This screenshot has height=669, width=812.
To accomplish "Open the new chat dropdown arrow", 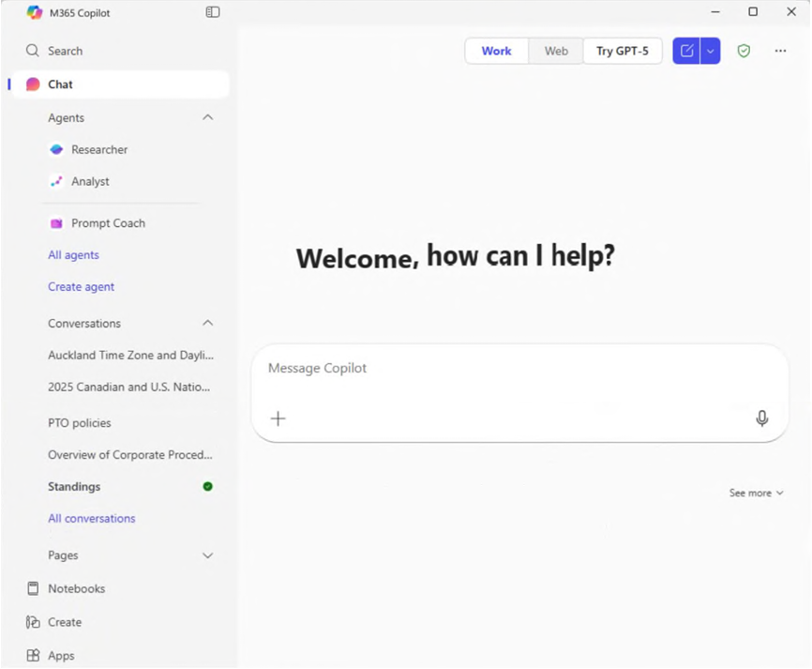I will [x=711, y=51].
